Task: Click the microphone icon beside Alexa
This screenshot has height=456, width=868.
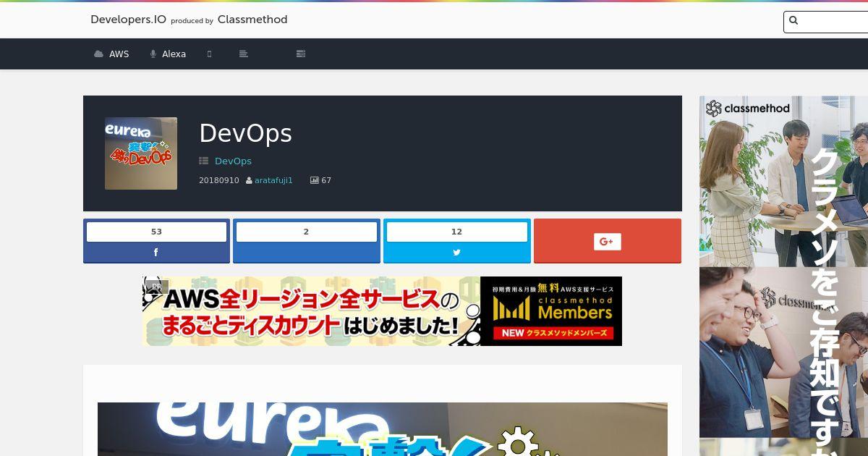Action: [x=153, y=54]
